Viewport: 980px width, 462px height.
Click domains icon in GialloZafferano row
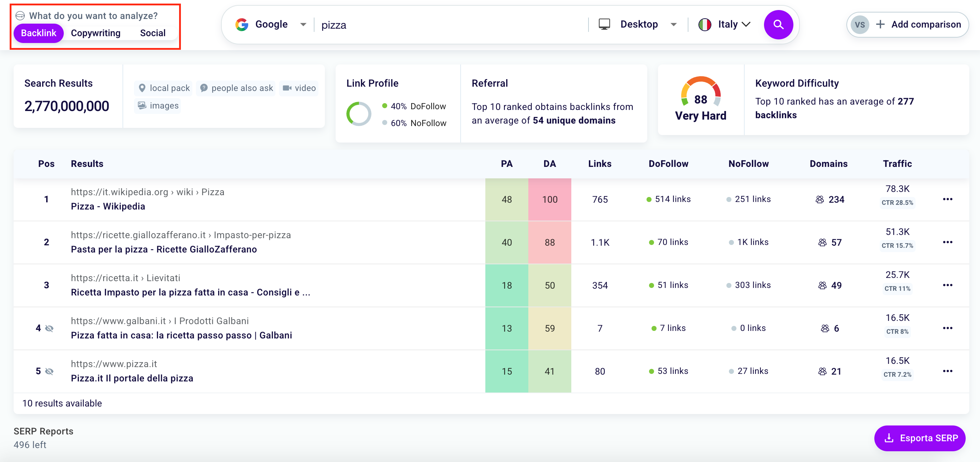click(x=822, y=242)
